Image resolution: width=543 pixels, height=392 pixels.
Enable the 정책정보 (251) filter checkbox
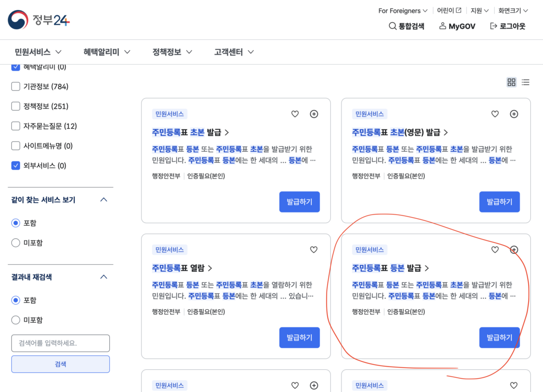(16, 106)
